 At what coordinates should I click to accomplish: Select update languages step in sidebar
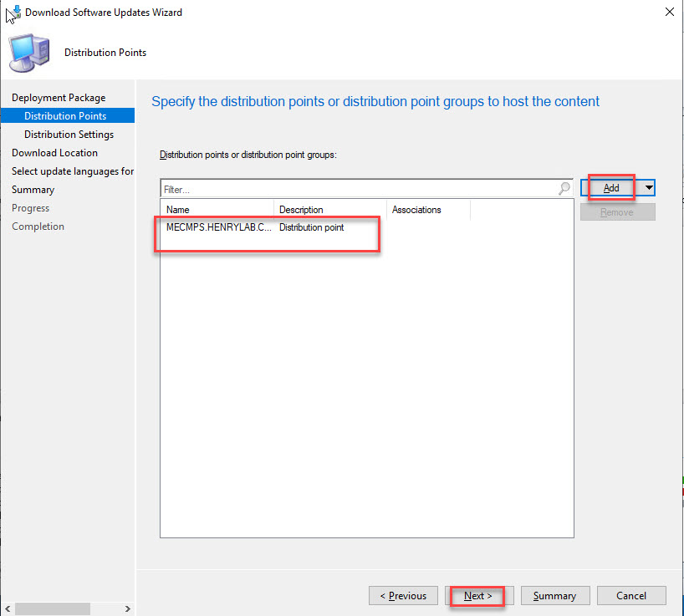[73, 171]
